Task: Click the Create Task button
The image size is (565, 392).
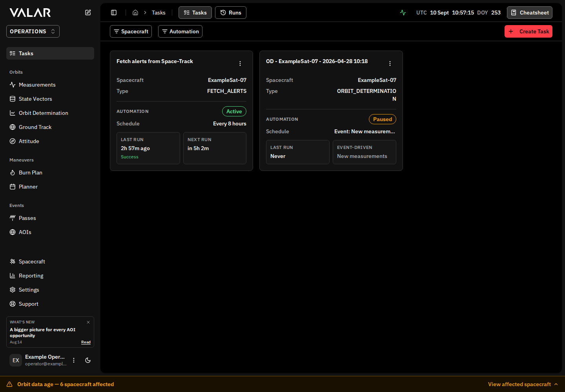Action: 529,31
